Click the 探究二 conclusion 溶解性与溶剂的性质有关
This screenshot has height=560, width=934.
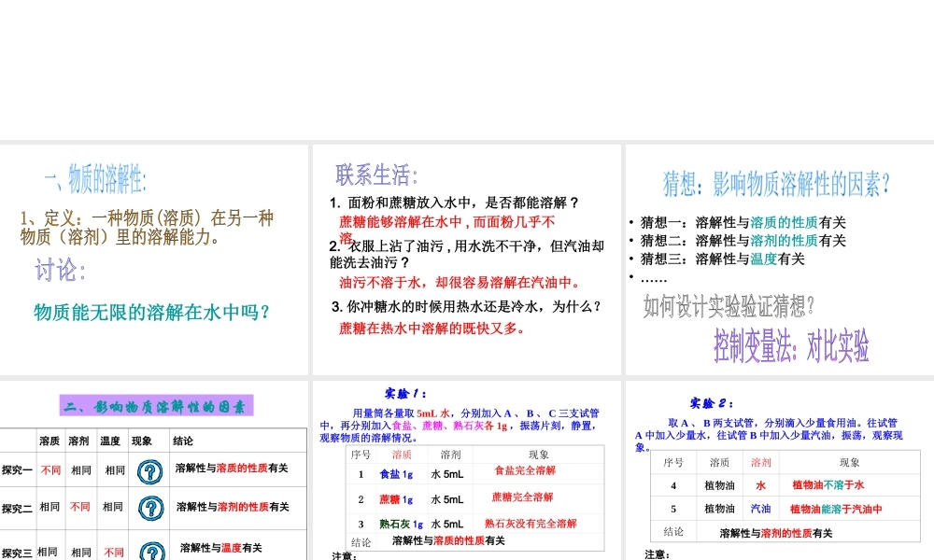[233, 507]
